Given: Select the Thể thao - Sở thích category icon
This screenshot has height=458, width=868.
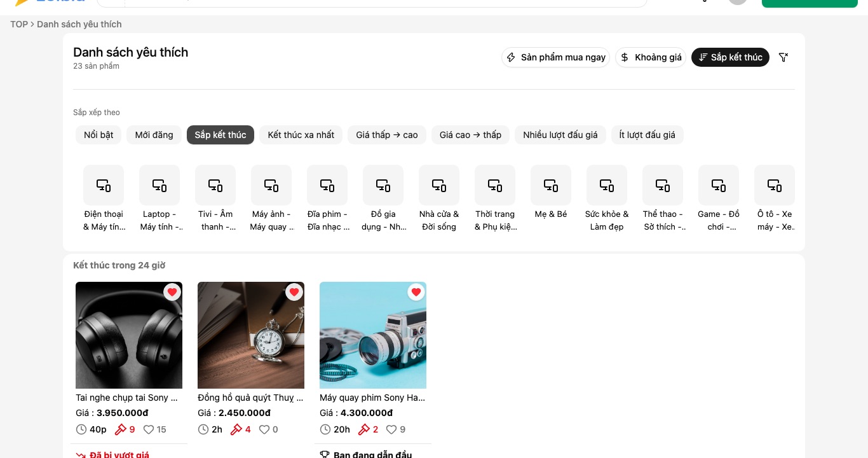Looking at the screenshot, I should (663, 185).
